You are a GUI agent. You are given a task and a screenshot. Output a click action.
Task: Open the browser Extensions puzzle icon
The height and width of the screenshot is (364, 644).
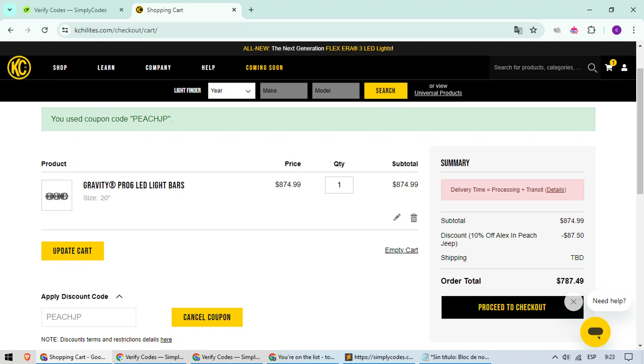pos(591,30)
